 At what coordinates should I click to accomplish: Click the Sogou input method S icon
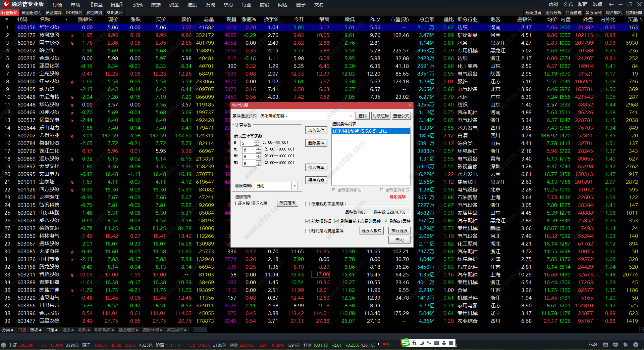405,343
